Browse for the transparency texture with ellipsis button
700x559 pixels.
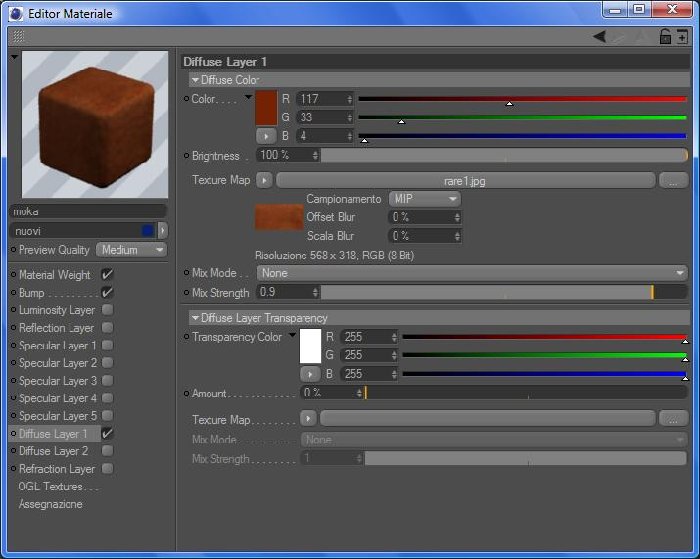click(x=673, y=419)
